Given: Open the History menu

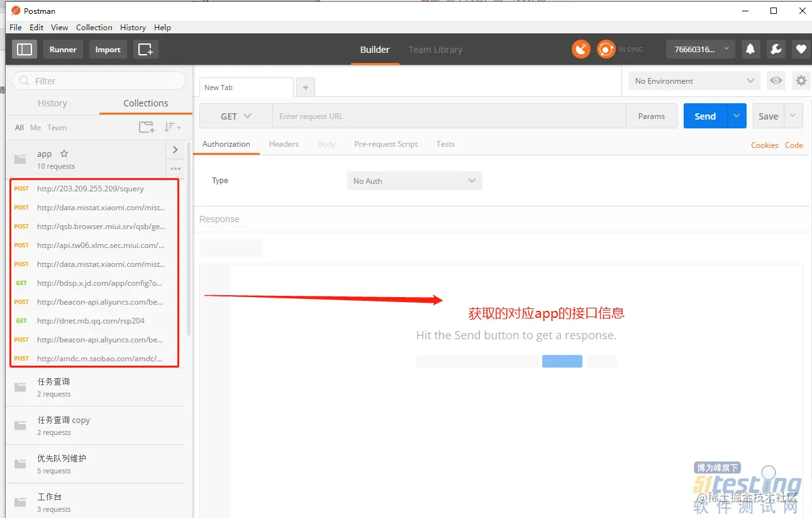Looking at the screenshot, I should 133,27.
